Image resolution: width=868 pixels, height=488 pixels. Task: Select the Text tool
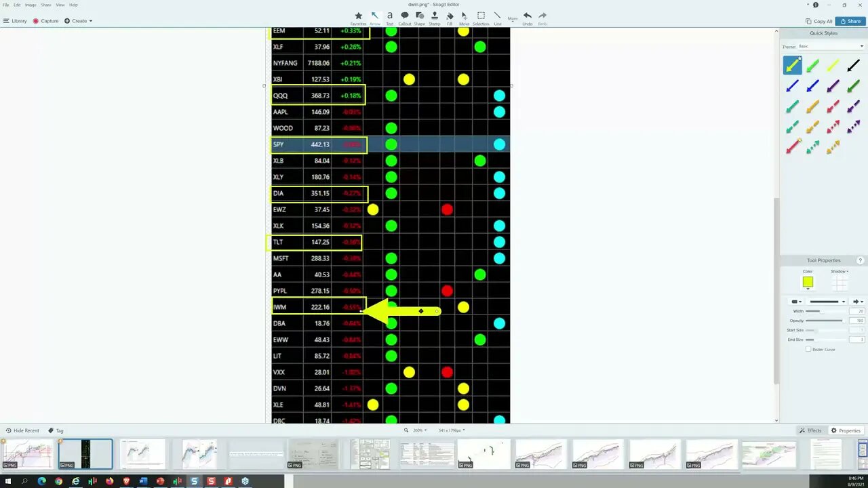(x=390, y=18)
